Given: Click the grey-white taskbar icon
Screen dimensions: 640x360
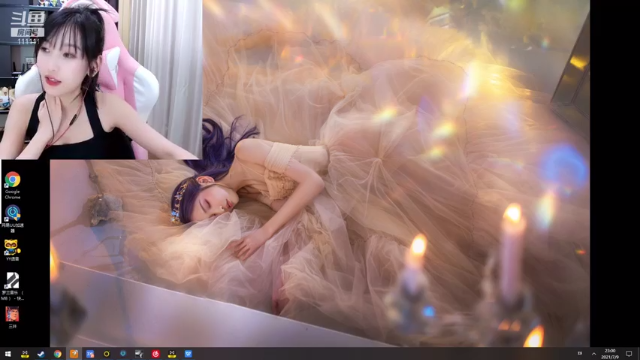Looking at the screenshot, I should tap(139, 354).
